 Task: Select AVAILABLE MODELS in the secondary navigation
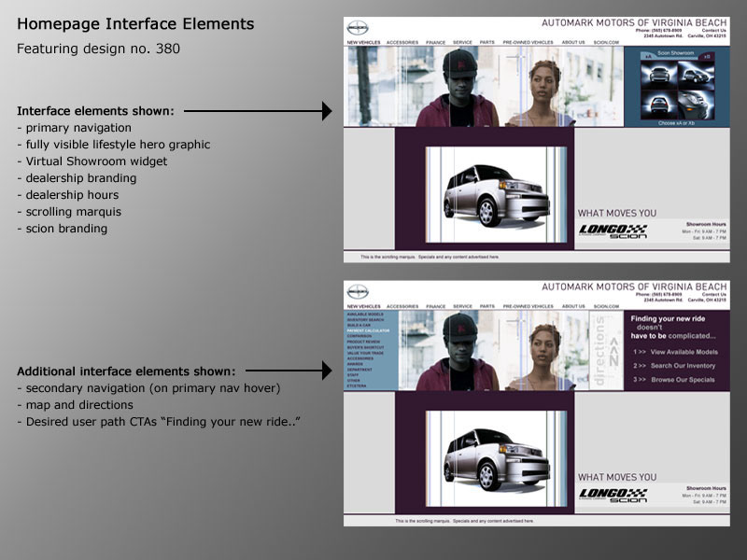[x=365, y=315]
